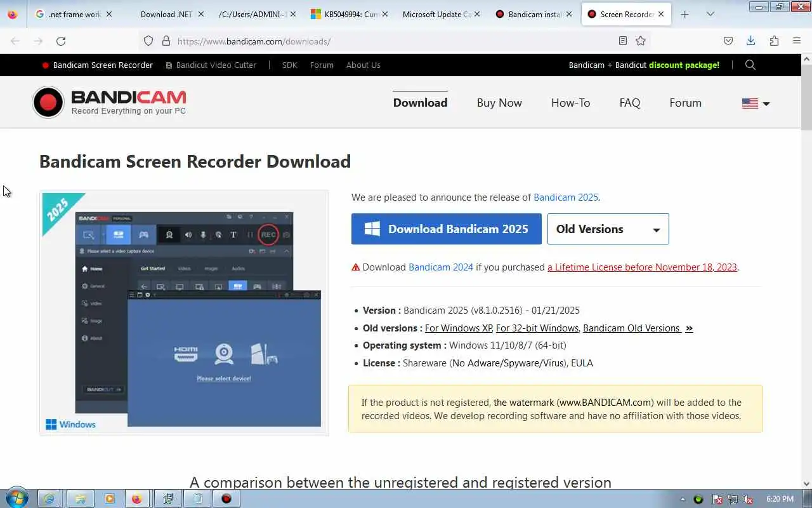
Task: Toggle reader view icon in address bar
Action: click(623, 41)
